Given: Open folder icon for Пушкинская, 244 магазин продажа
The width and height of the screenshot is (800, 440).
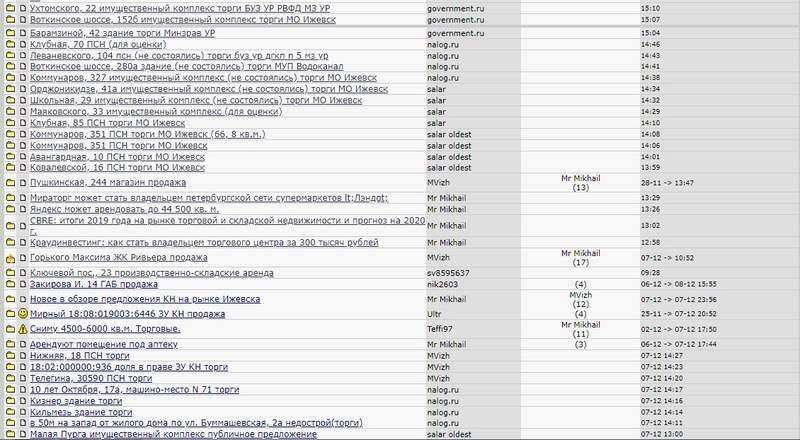Looking at the screenshot, I should tap(10, 182).
